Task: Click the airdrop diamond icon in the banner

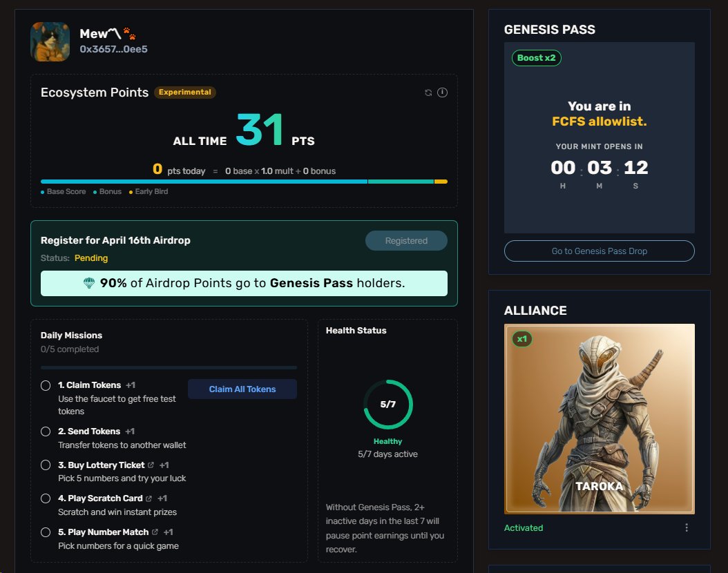Action: point(90,283)
